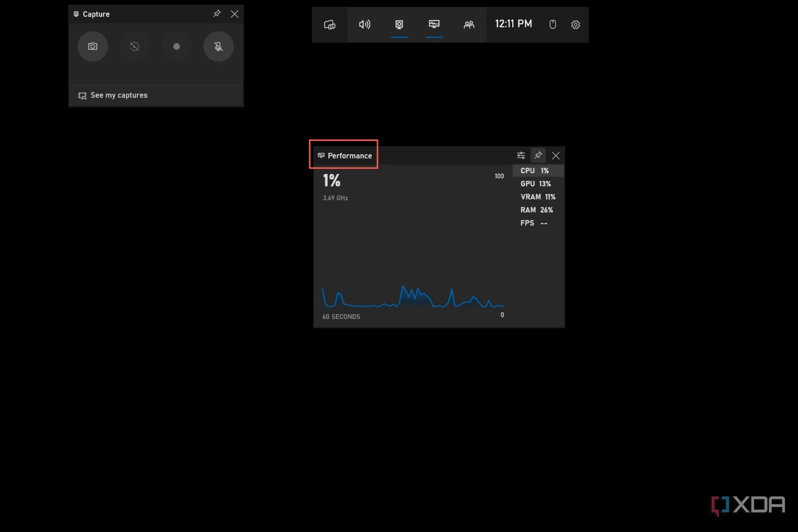This screenshot has height=532, width=798.
Task: Pin the Performance widget
Action: [538, 155]
